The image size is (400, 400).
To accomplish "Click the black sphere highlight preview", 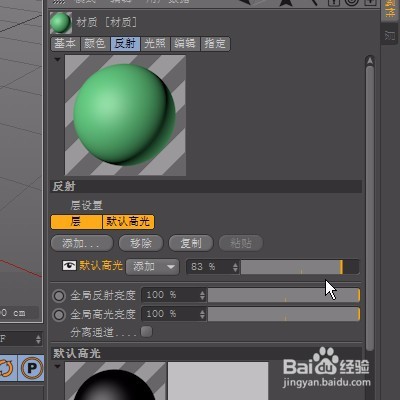I will pyautogui.click(x=115, y=381).
